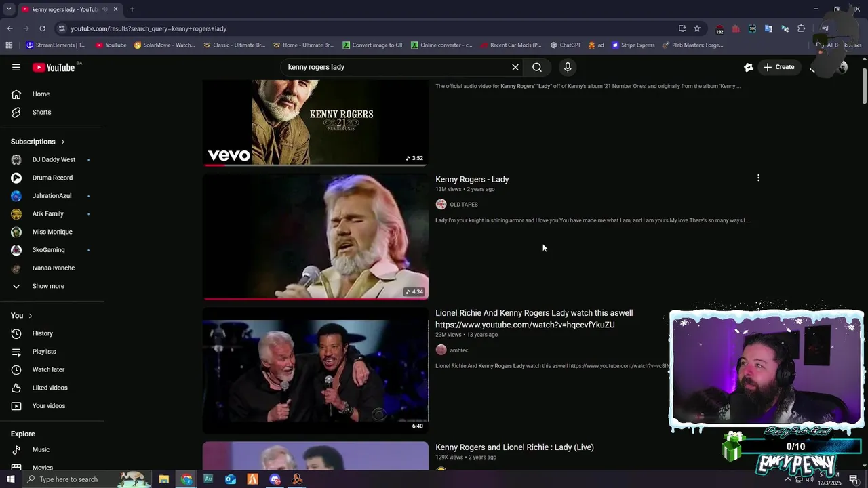The height and width of the screenshot is (488, 868).
Task: Open the JahrationAzul channel
Action: point(52,196)
